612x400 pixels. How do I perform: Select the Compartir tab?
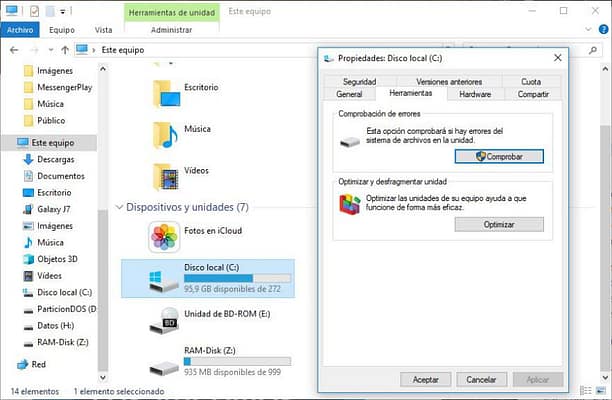pyautogui.click(x=533, y=94)
